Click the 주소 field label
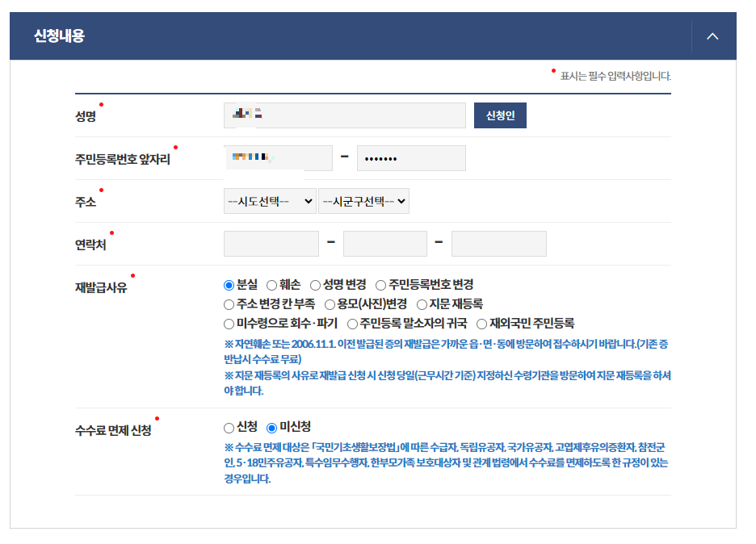The width and height of the screenshot is (756, 544). (x=86, y=202)
